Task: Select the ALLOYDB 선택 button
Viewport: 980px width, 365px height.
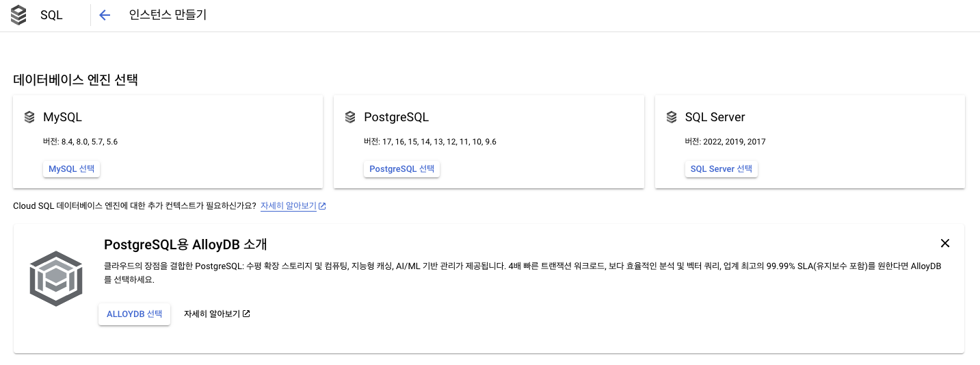Action: [134, 314]
